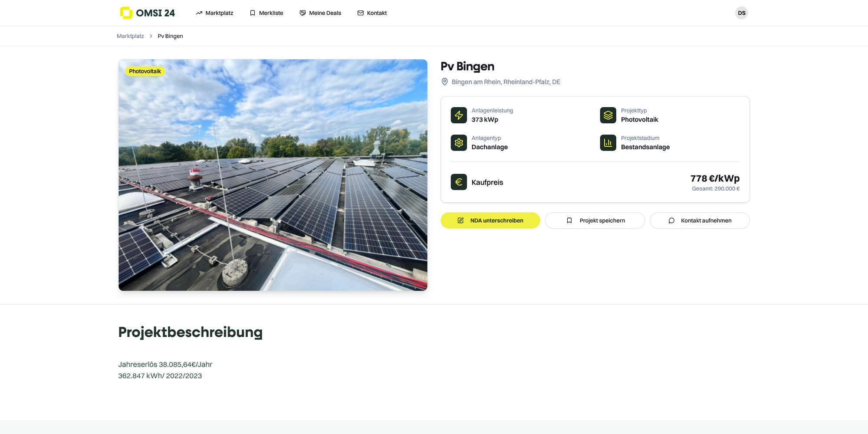The width and height of the screenshot is (868, 434).
Task: Click the Kontakt aufnehmen button
Action: [699, 220]
